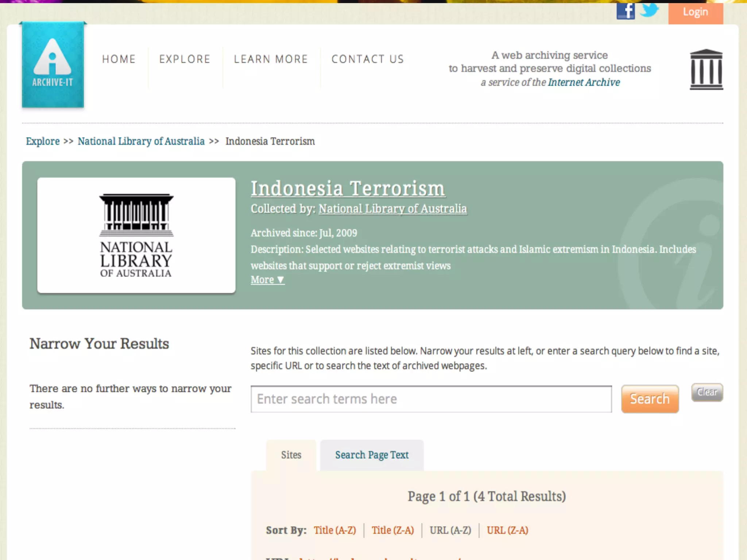Screen dimensions: 747x560
Task: Expand the More description link
Action: point(267,280)
